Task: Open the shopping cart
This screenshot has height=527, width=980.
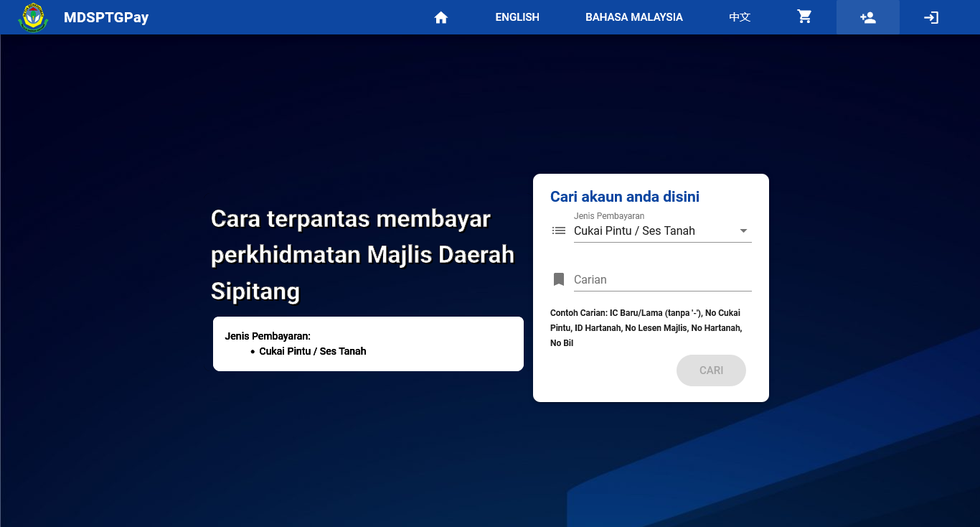Action: [x=805, y=17]
